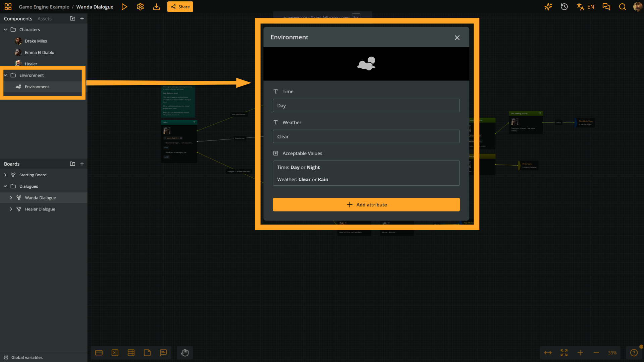Click the 33% zoom level
This screenshot has width=644, height=362.
(x=612, y=353)
